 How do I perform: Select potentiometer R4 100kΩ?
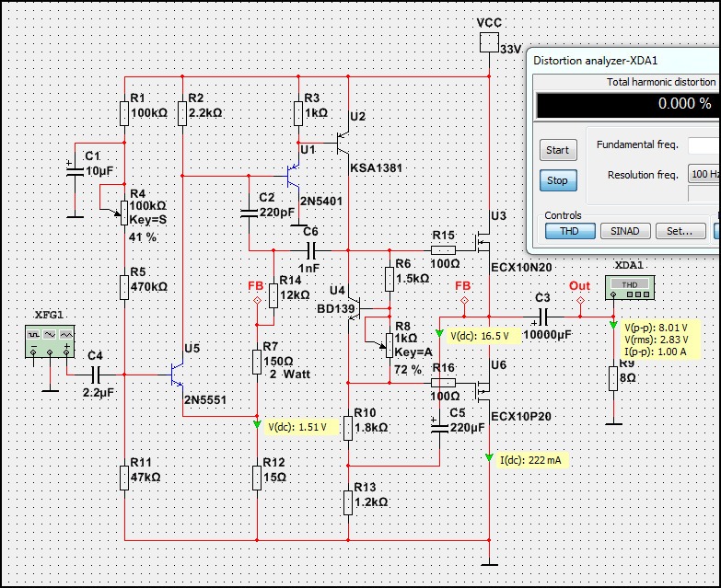pyautogui.click(x=124, y=213)
